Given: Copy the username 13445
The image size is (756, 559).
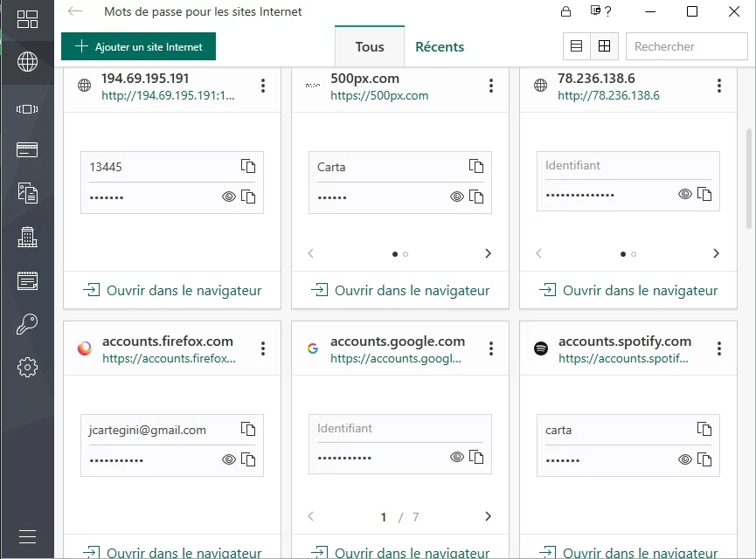Looking at the screenshot, I should click(x=248, y=166).
